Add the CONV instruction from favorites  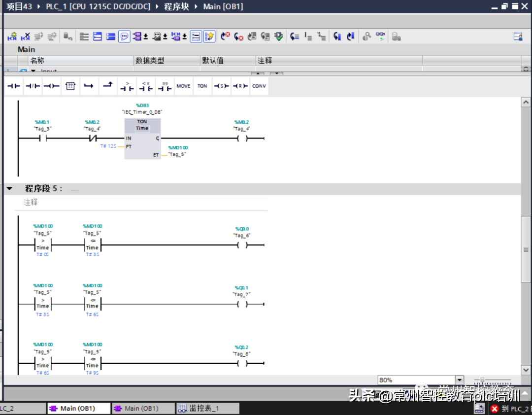click(x=259, y=86)
